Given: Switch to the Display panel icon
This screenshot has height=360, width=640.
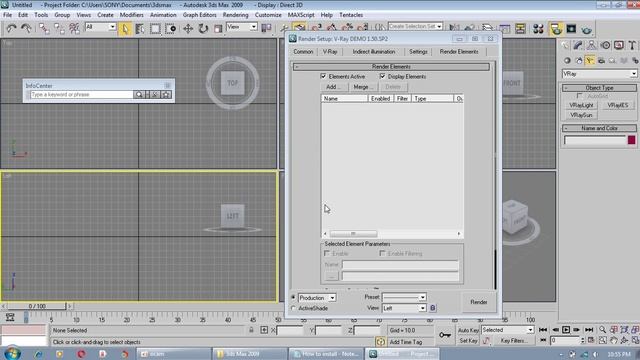Looking at the screenshot, I should pos(619,45).
